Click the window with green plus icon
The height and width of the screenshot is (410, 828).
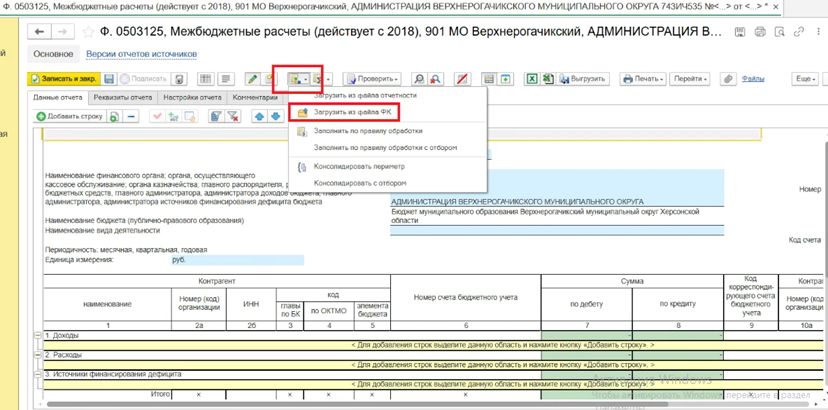506,79
